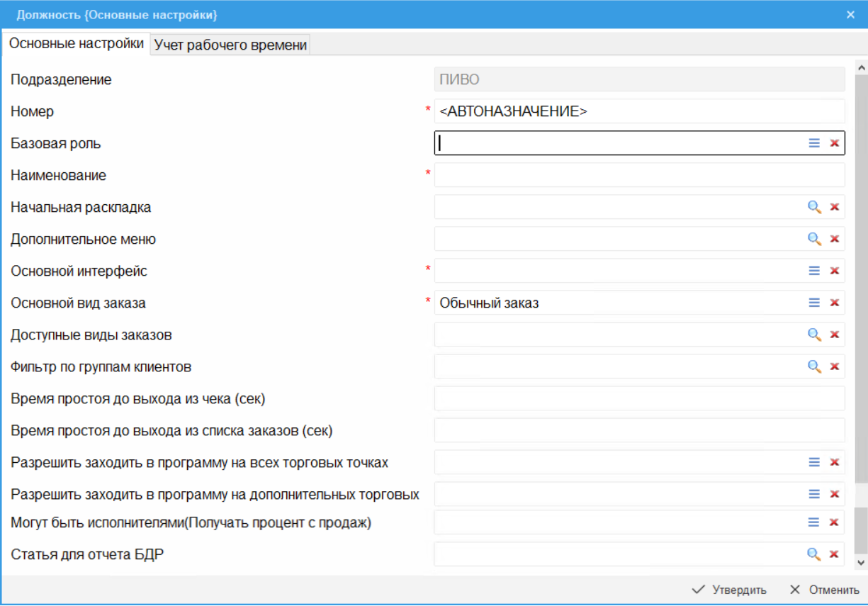
Task: Select the Основные настройки tab
Action: click(76, 43)
